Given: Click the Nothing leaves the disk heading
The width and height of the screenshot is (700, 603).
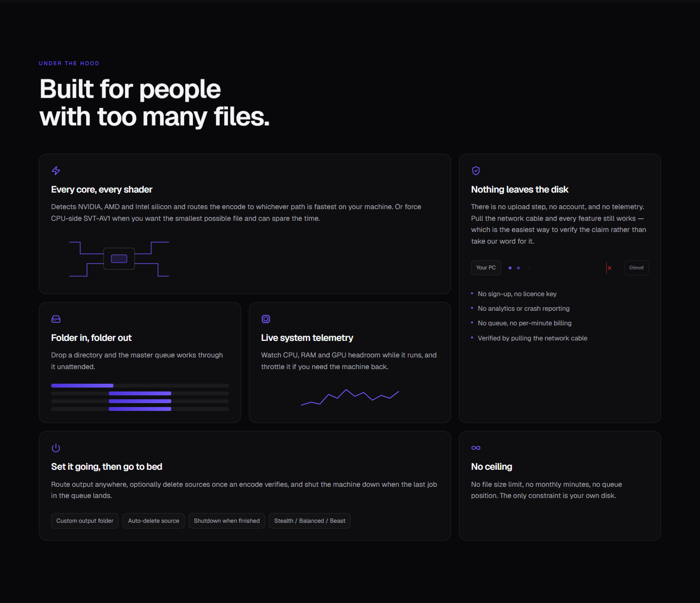Looking at the screenshot, I should point(520,190).
